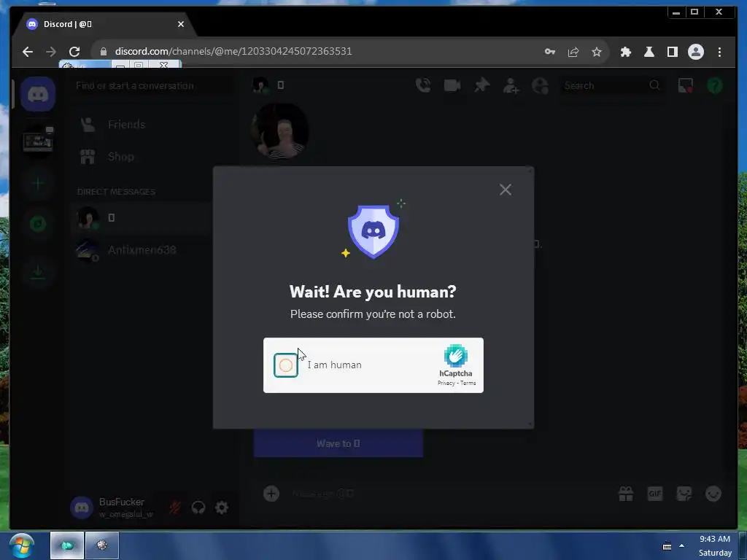The width and height of the screenshot is (747, 560).
Task: Download apps icon in server sidebar
Action: (x=38, y=273)
